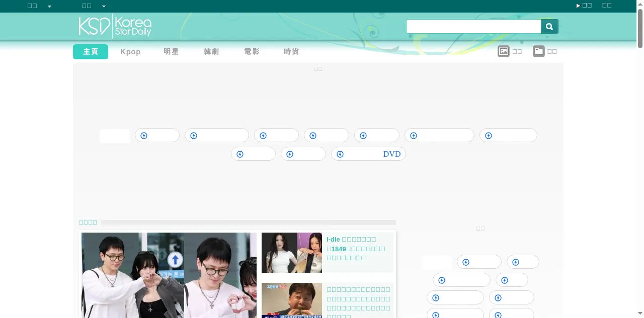
Task: Click the photo gallery icon
Action: 503,51
